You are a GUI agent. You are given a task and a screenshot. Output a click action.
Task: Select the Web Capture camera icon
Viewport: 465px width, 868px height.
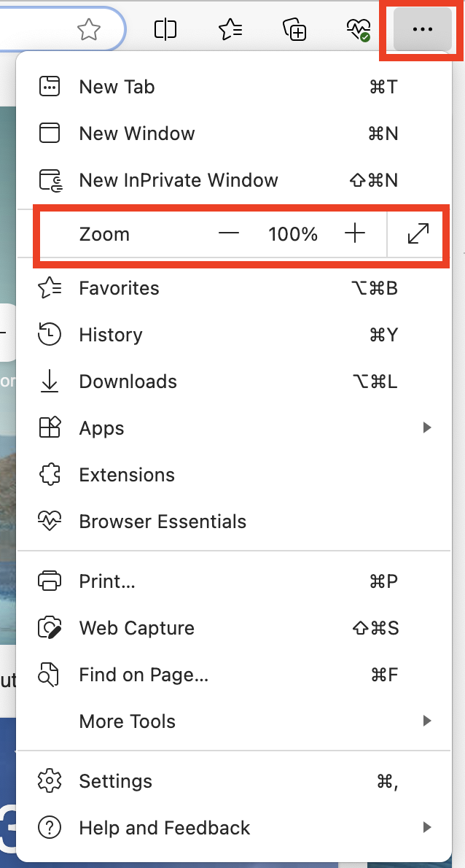pos(137,627)
